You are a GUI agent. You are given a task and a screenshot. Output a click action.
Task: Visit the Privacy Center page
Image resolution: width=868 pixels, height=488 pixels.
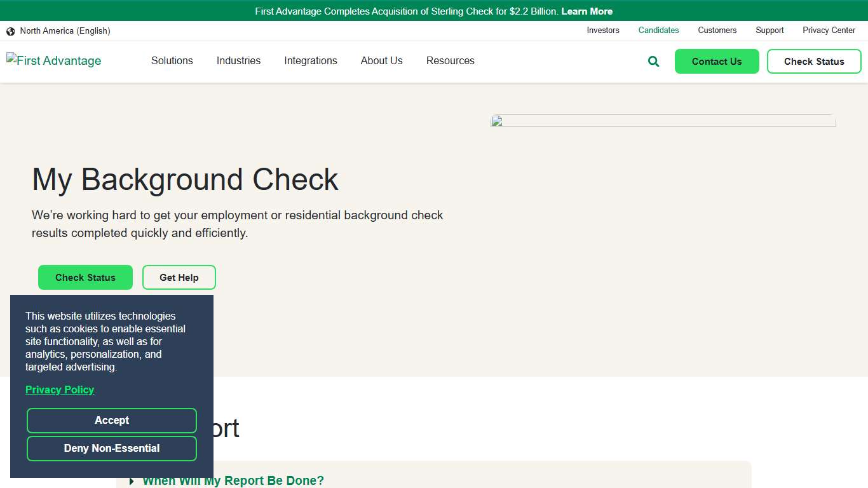829,30
